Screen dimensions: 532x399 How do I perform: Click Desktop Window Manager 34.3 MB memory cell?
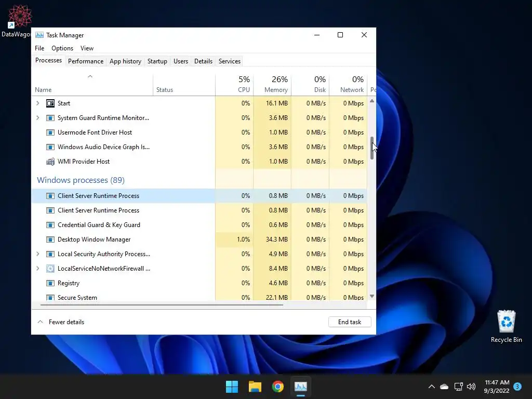click(272, 240)
